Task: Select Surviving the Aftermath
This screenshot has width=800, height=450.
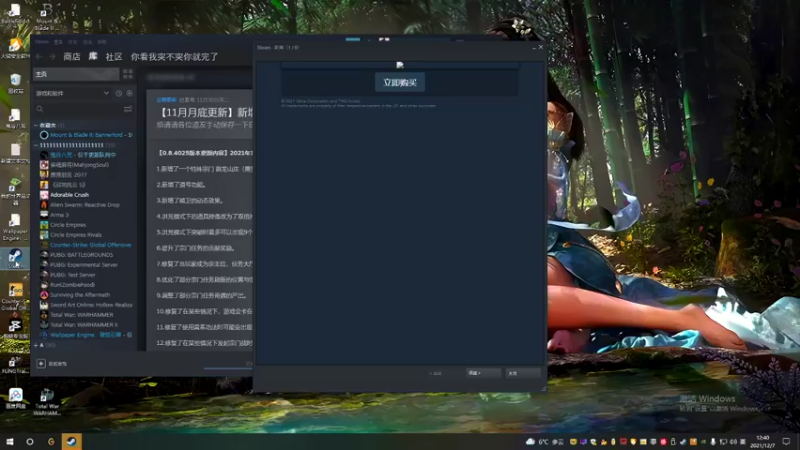Action: [x=80, y=295]
